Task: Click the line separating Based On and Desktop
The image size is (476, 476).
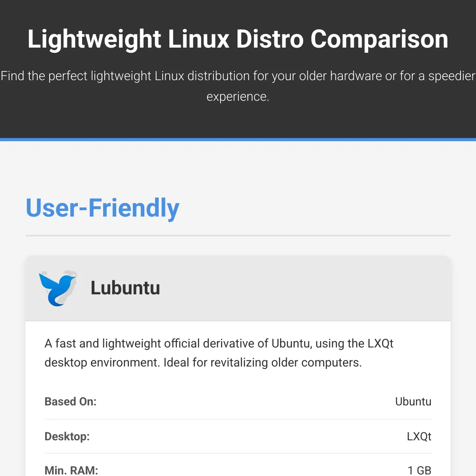Action: coord(238,419)
